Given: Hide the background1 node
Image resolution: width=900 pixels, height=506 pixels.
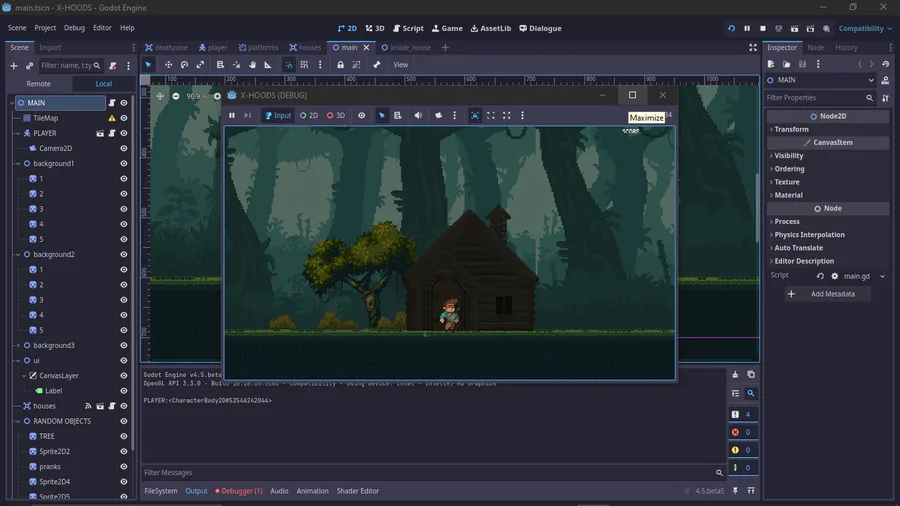Looking at the screenshot, I should (123, 164).
